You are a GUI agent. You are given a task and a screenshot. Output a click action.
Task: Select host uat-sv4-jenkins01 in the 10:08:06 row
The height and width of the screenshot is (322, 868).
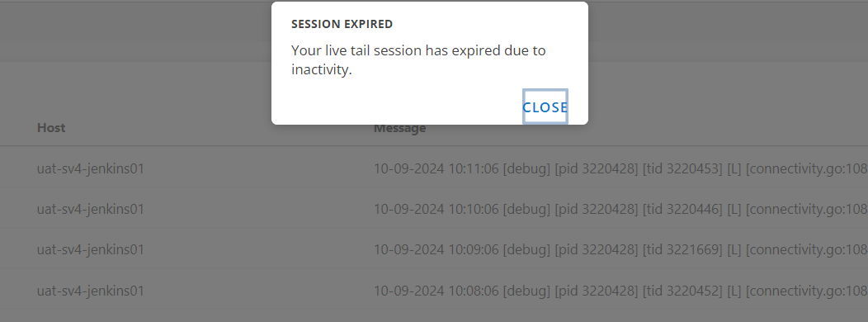(90, 291)
